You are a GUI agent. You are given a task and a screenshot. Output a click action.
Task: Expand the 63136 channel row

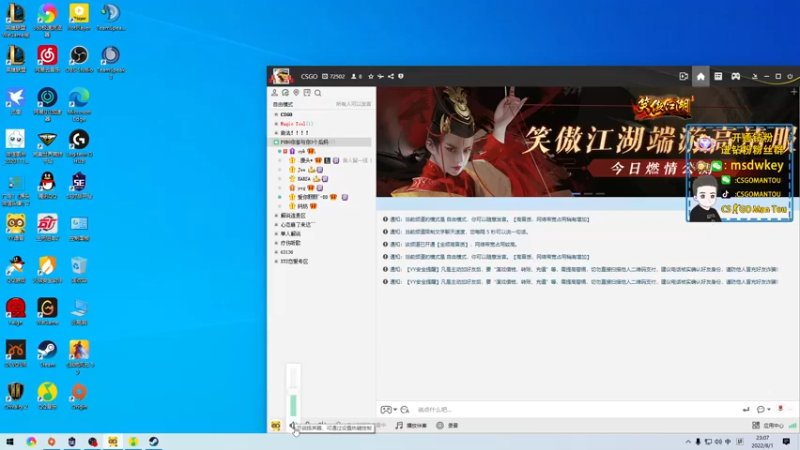tap(277, 252)
